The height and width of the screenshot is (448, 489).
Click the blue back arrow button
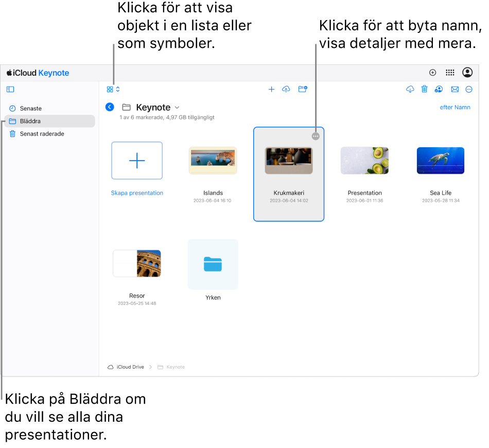[110, 107]
